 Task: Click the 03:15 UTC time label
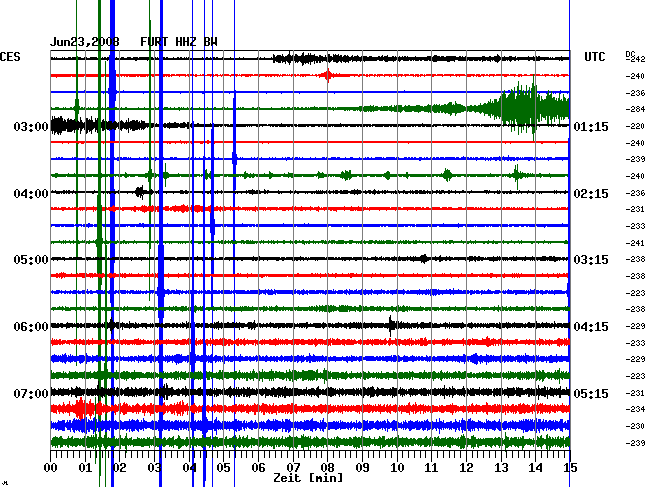591,260
